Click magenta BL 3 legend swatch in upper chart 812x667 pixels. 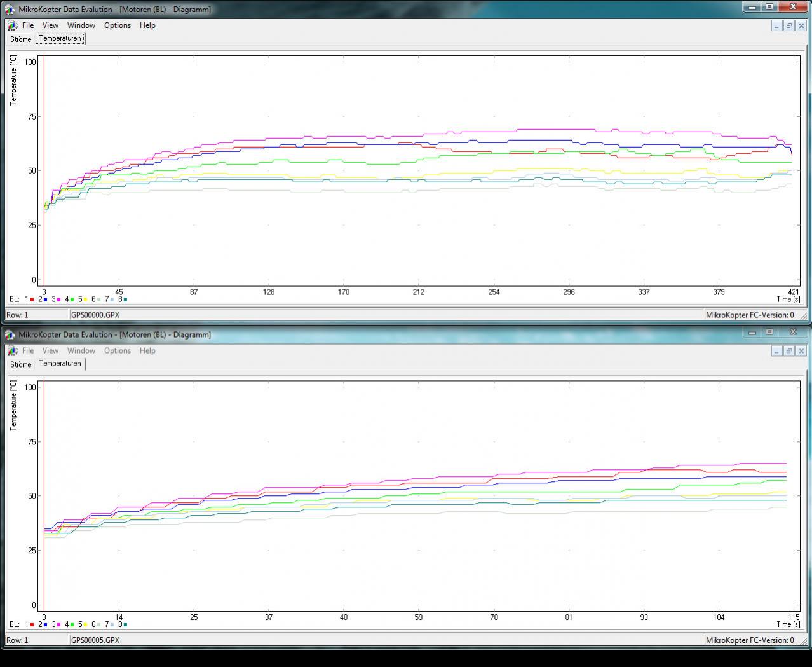pyautogui.click(x=59, y=299)
